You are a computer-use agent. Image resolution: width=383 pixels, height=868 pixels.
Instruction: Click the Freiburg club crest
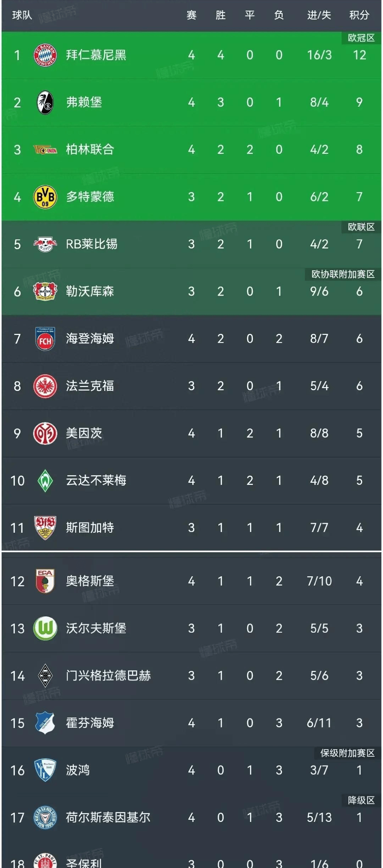click(x=45, y=102)
